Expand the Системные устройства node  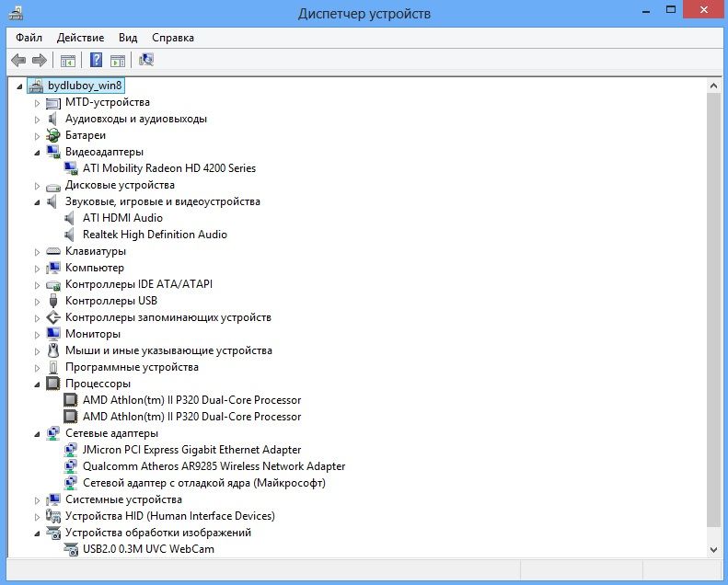[37, 500]
